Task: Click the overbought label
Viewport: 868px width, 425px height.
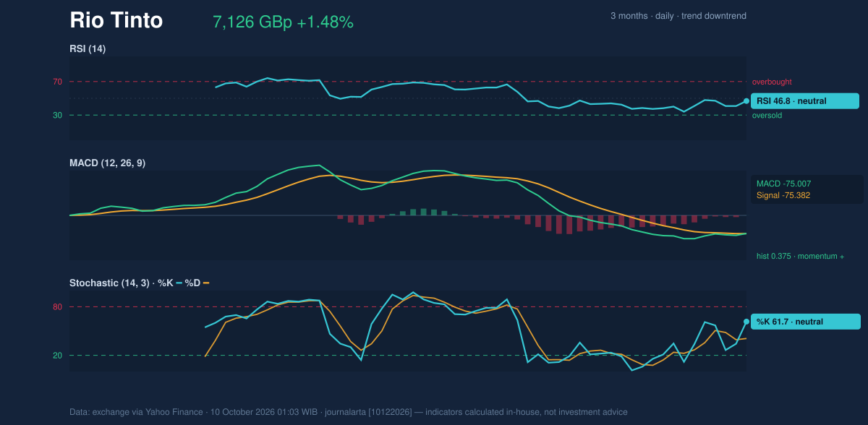Action: click(x=772, y=82)
